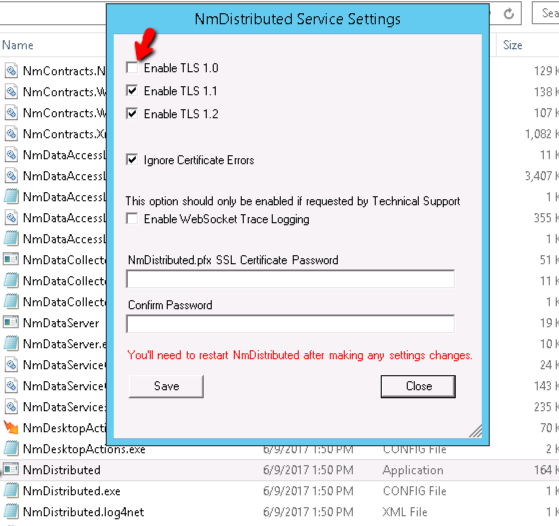Sort files by Name column header
Image resolution: width=559 pixels, height=526 pixels.
(x=18, y=45)
